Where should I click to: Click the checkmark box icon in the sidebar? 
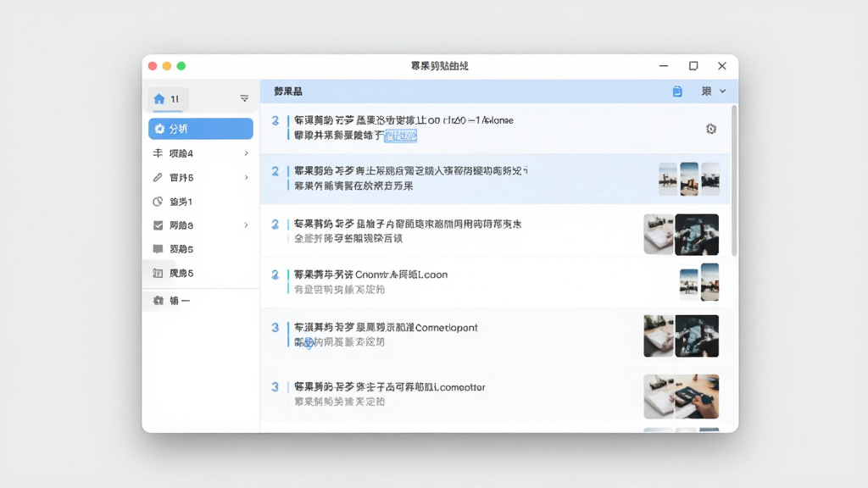pyautogui.click(x=158, y=225)
